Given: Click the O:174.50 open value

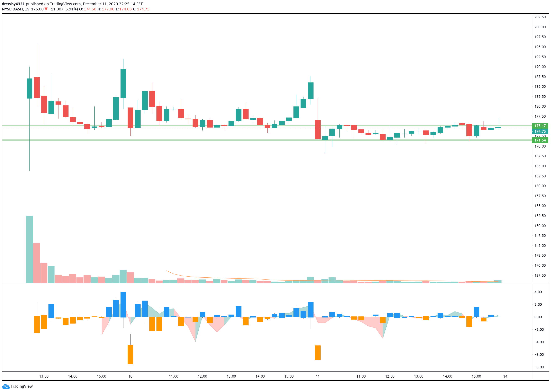Looking at the screenshot, I should click(x=88, y=9).
